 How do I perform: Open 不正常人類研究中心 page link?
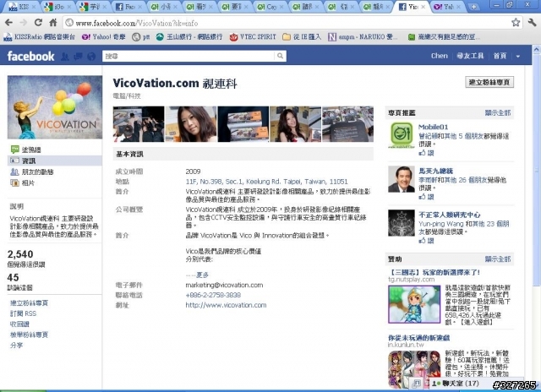[x=449, y=215]
